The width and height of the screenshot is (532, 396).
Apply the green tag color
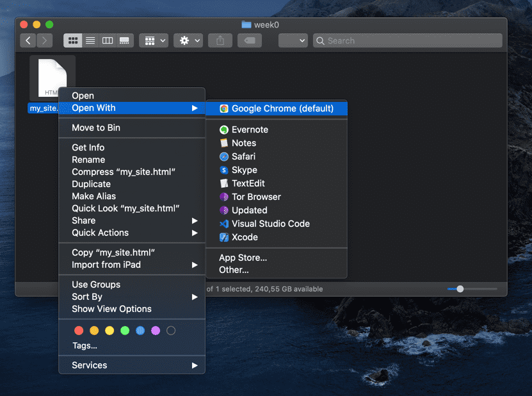[125, 331]
